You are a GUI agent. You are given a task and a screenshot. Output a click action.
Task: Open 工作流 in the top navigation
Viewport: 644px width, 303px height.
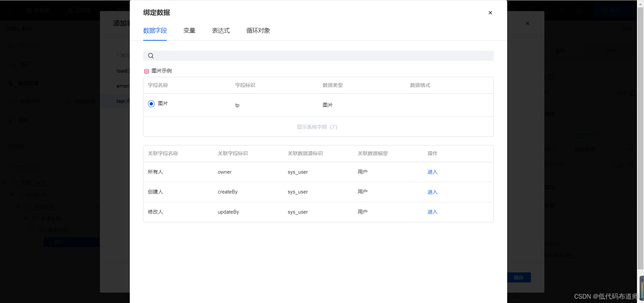click(x=79, y=10)
